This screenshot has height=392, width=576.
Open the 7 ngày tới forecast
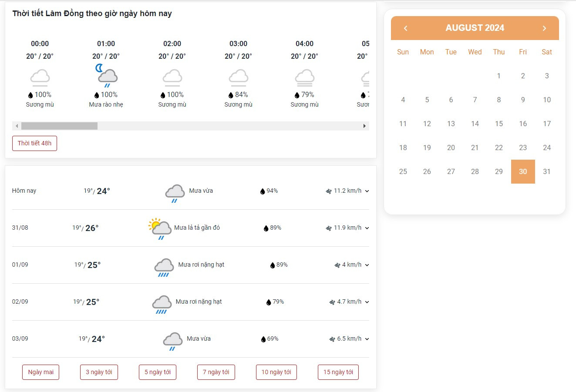[x=216, y=372]
